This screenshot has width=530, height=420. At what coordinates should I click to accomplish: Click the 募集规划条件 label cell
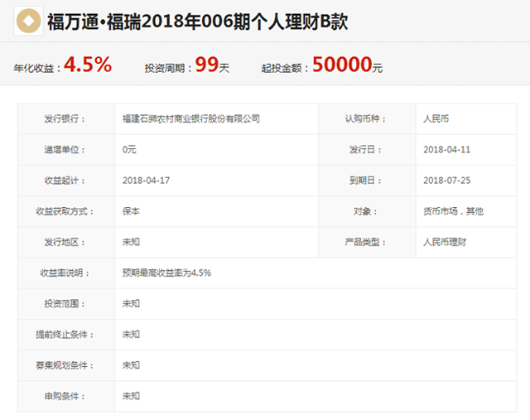click(x=66, y=365)
